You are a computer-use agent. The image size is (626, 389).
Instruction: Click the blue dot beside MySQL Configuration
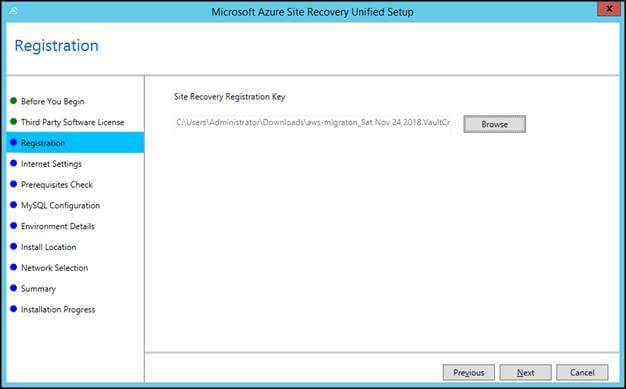click(14, 204)
